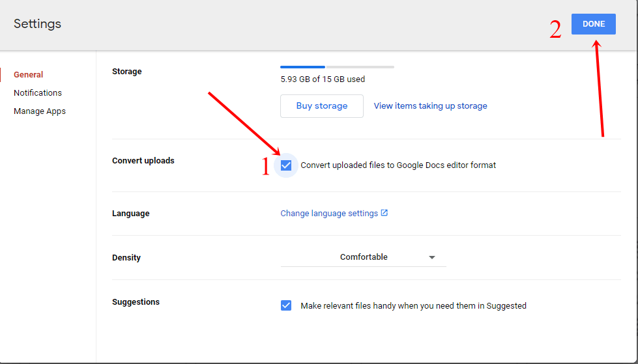Screen dimensions: 638x364
Task: Click the Buy storage button
Action: click(x=322, y=106)
